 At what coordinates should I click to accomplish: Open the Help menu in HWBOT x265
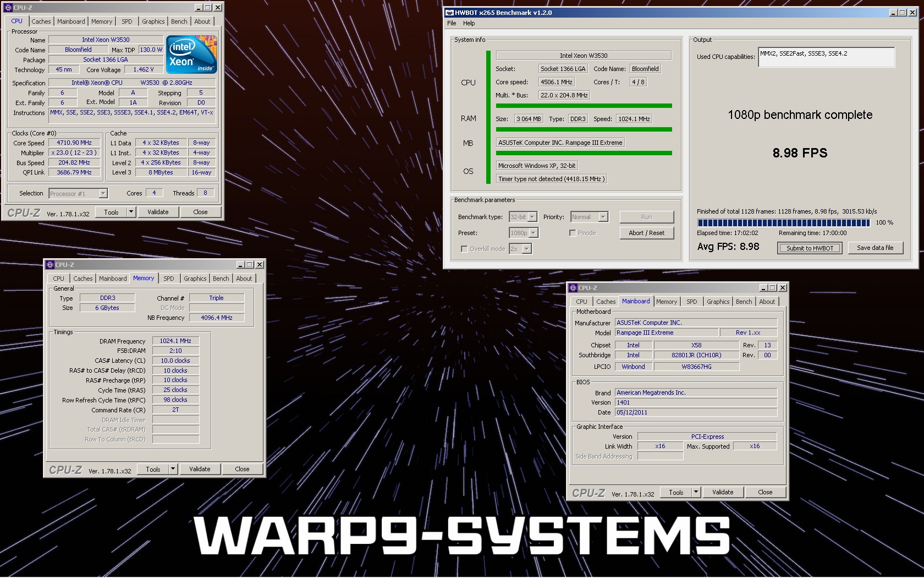(x=469, y=23)
